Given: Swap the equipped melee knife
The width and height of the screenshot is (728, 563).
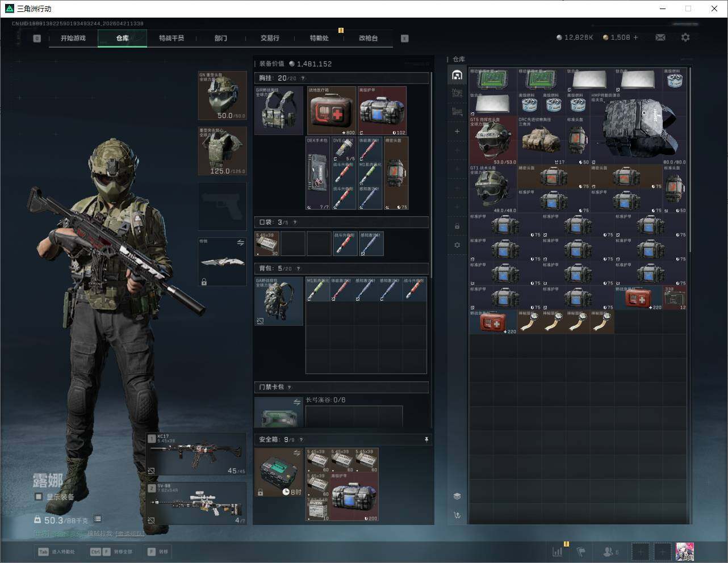Looking at the screenshot, I should coord(240,242).
